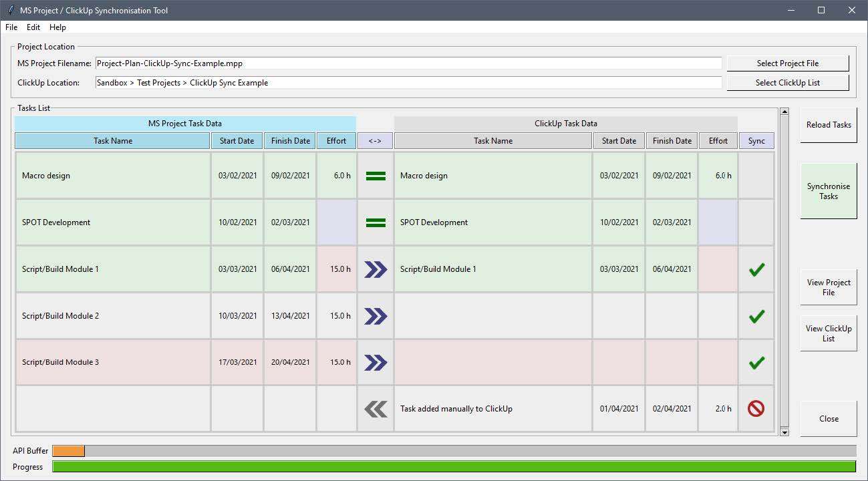Click the orange API Buffer bar
This screenshot has height=481, width=868.
coord(69,451)
